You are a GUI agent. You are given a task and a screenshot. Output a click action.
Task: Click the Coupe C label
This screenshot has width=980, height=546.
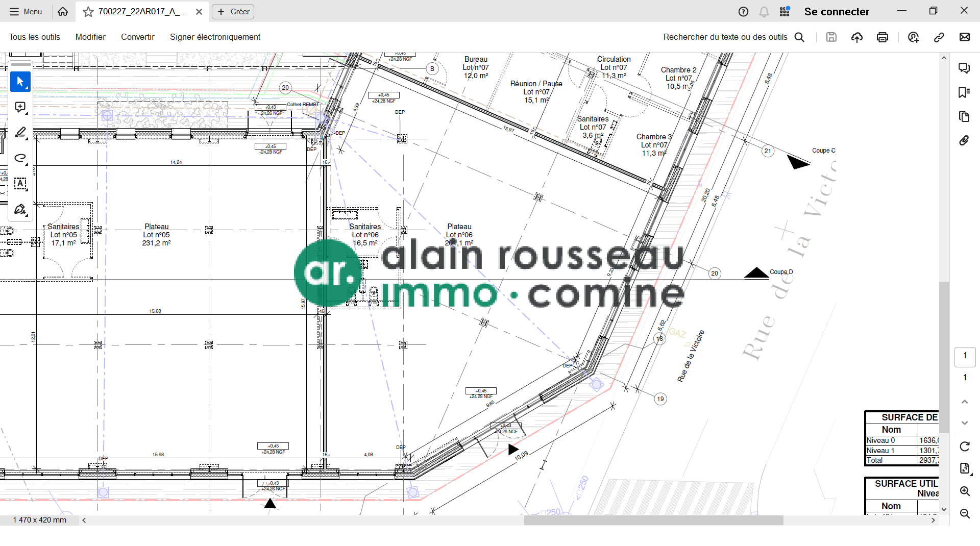coord(824,151)
